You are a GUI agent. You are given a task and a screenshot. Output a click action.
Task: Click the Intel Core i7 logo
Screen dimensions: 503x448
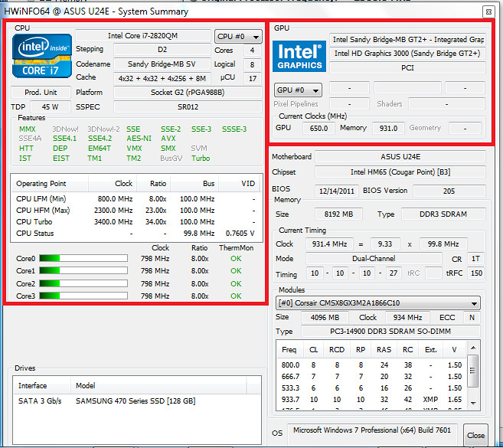(41, 56)
